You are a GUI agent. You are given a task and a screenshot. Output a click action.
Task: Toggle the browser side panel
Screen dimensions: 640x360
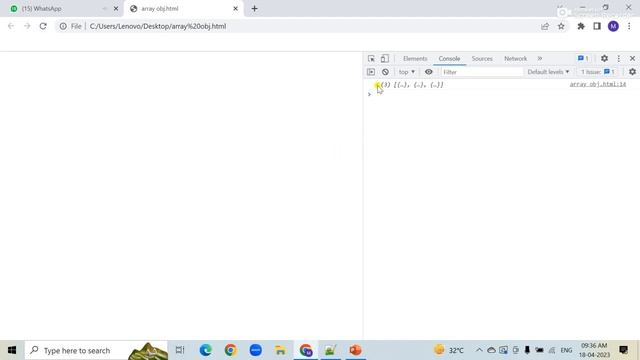tap(597, 26)
